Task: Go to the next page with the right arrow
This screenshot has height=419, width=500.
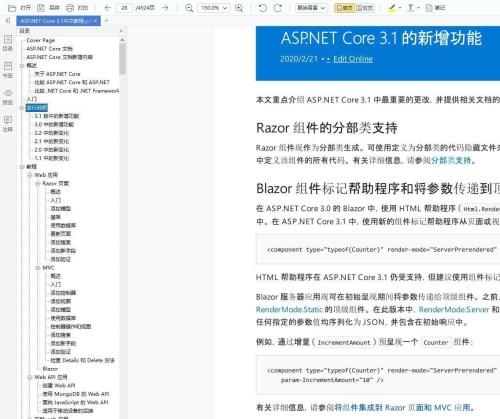Action: click(x=165, y=8)
